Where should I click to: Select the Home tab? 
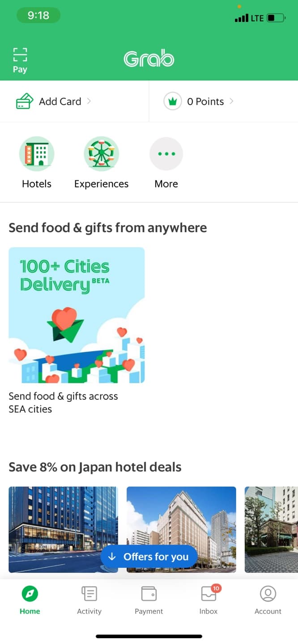click(30, 600)
